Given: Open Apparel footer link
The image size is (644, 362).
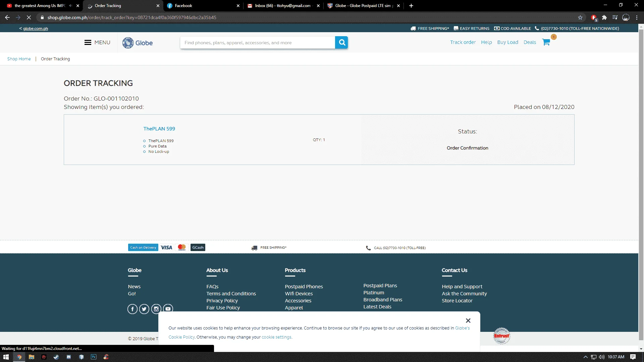Looking at the screenshot, I should 294,308.
